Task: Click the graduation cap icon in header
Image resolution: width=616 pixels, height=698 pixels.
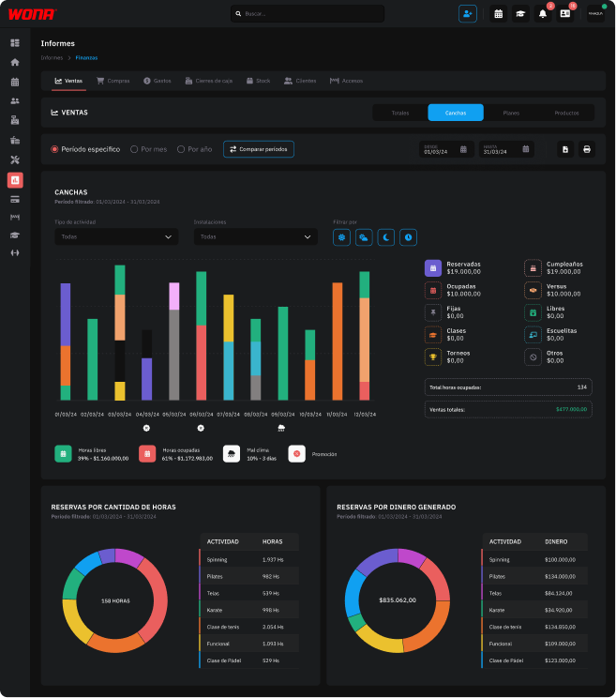Action: (x=520, y=14)
